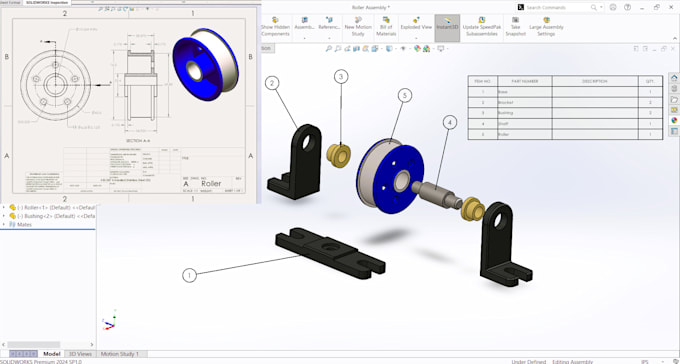Select the Bushing<2> component in tree
Screen dimensions: 680x364
click(52, 216)
